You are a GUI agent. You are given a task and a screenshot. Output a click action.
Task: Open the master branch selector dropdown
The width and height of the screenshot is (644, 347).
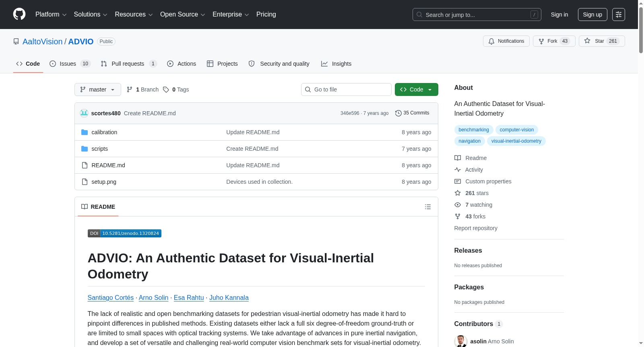click(x=98, y=89)
